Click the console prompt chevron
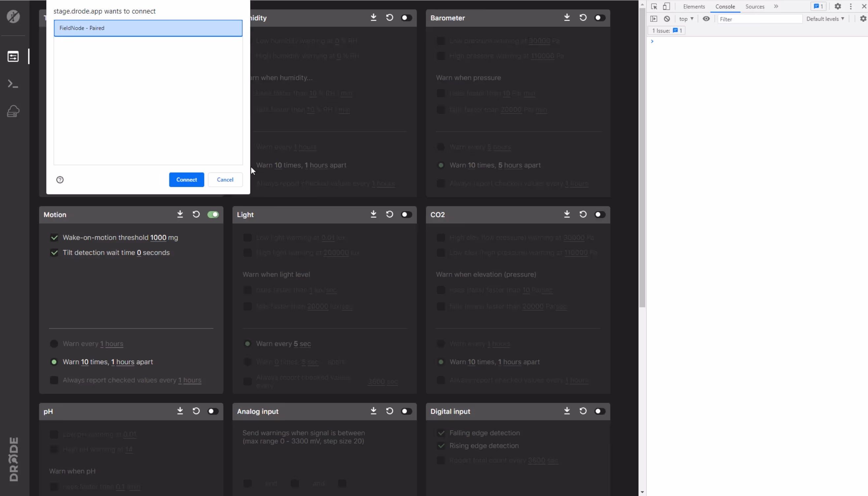 coord(652,41)
